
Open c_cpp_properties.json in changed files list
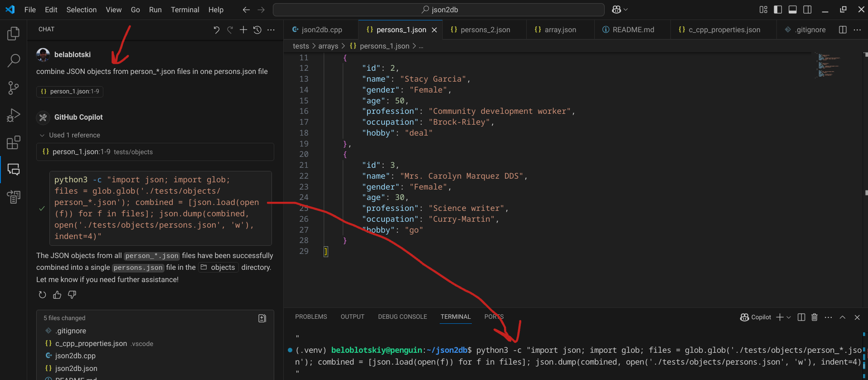pos(154,343)
